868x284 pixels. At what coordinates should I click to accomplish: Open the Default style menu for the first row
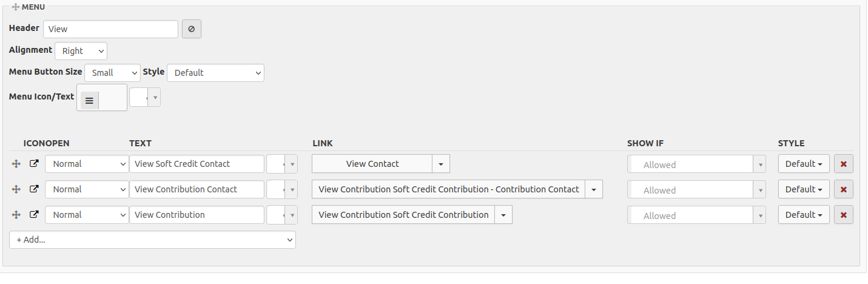click(803, 164)
